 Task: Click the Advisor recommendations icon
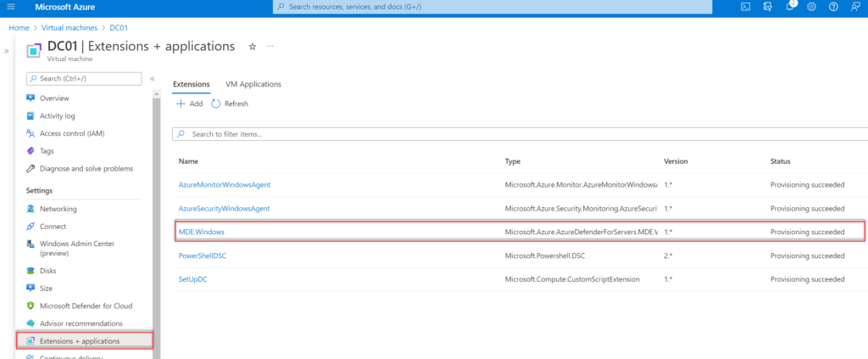tap(31, 323)
